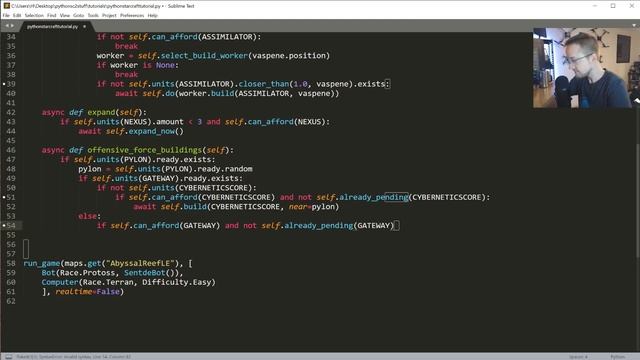Click line number 39 in the gutter

point(11,84)
